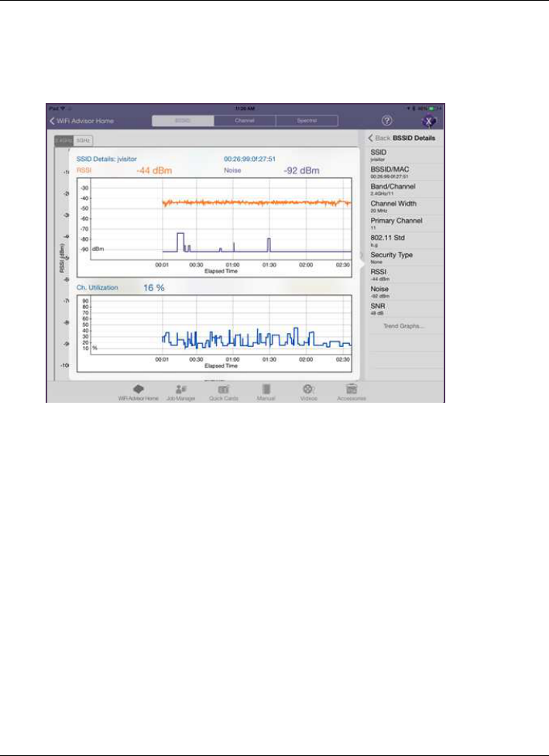The image size is (549, 756).
Task: Switch to the Channel tab
Action: point(245,121)
